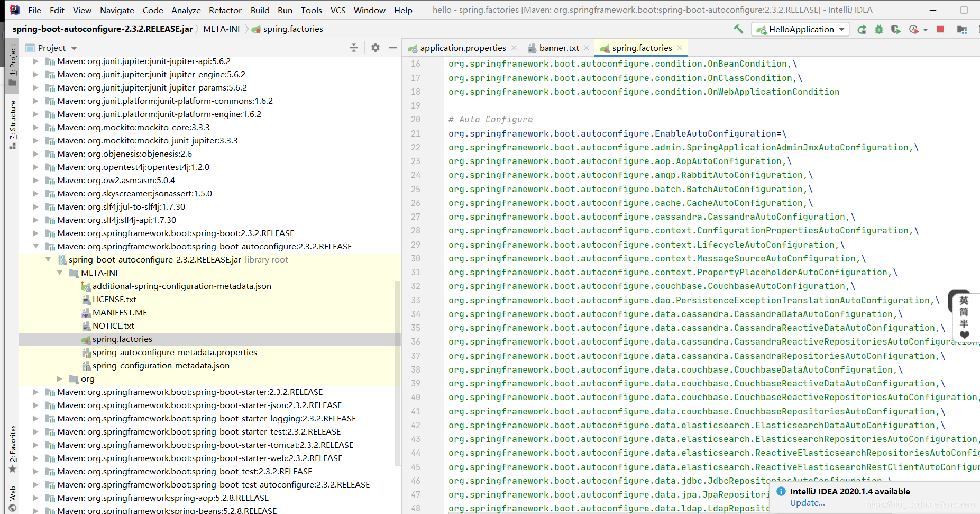The height and width of the screenshot is (514, 980).
Task: Click line number 21 in gutter
Action: tap(416, 133)
